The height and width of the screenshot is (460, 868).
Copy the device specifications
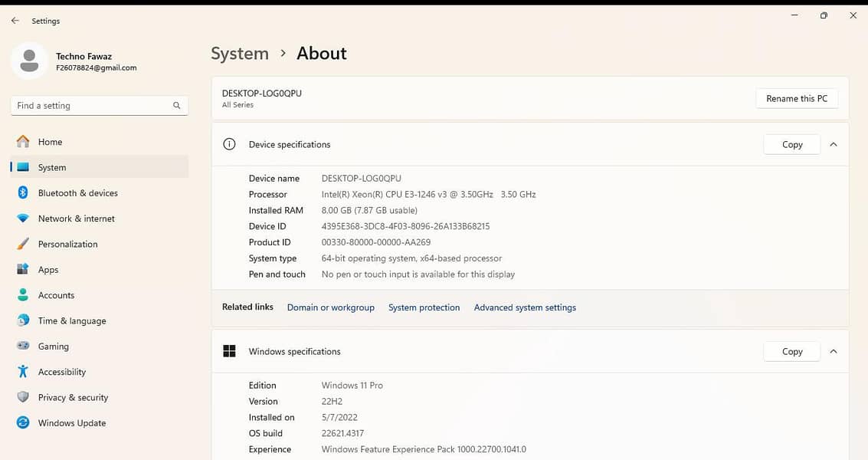pos(791,144)
